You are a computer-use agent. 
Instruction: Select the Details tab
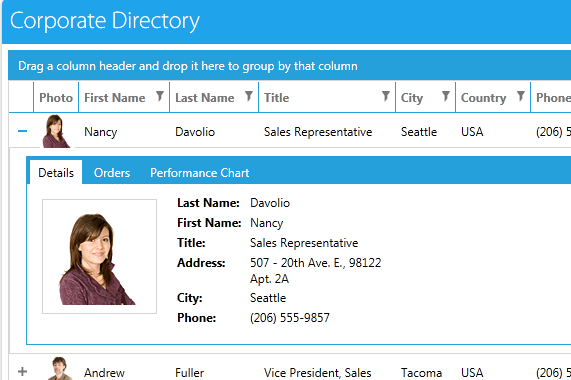[x=56, y=172]
